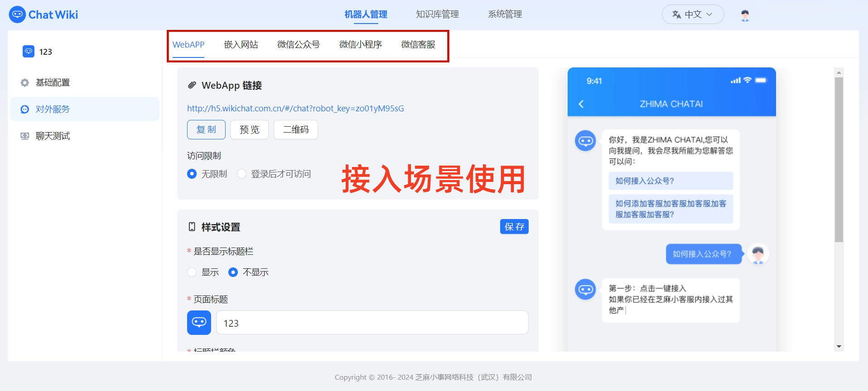Image resolution: width=868 pixels, height=391 pixels.
Task: Click the 9:41 time in phone preview
Action: (x=594, y=81)
